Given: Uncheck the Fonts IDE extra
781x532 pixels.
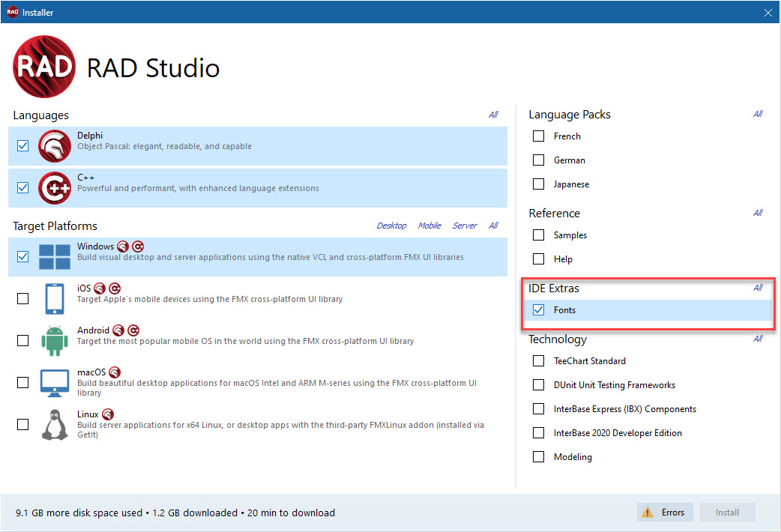Looking at the screenshot, I should (x=538, y=310).
